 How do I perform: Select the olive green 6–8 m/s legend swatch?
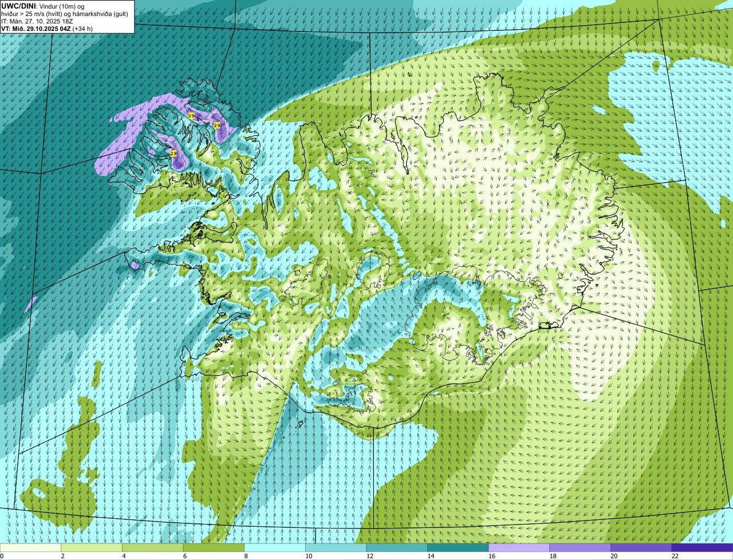(x=214, y=547)
